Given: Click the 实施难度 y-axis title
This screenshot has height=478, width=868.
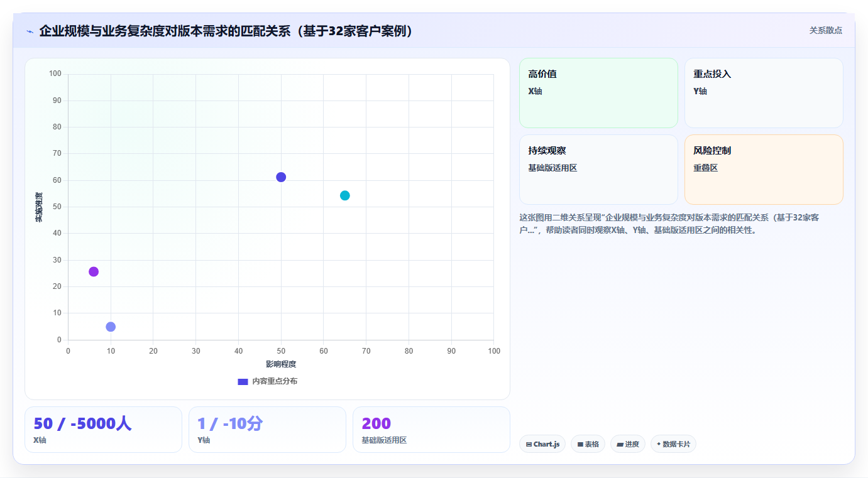Looking at the screenshot, I should tap(39, 207).
